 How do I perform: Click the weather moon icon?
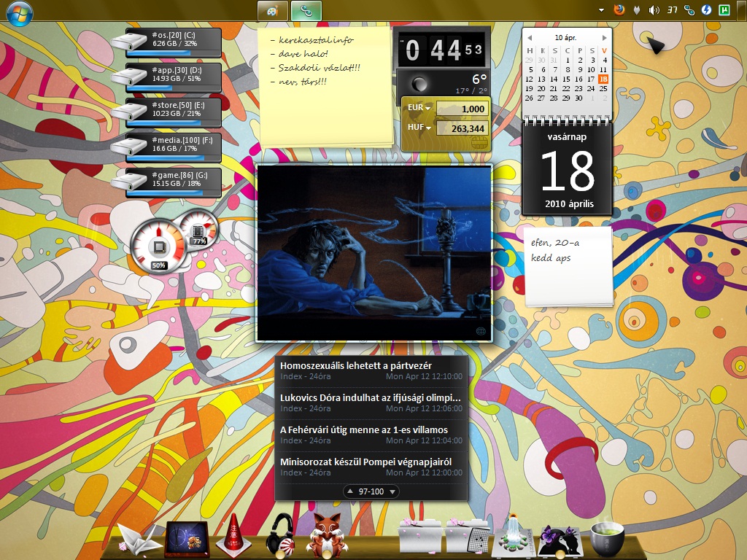tap(419, 85)
